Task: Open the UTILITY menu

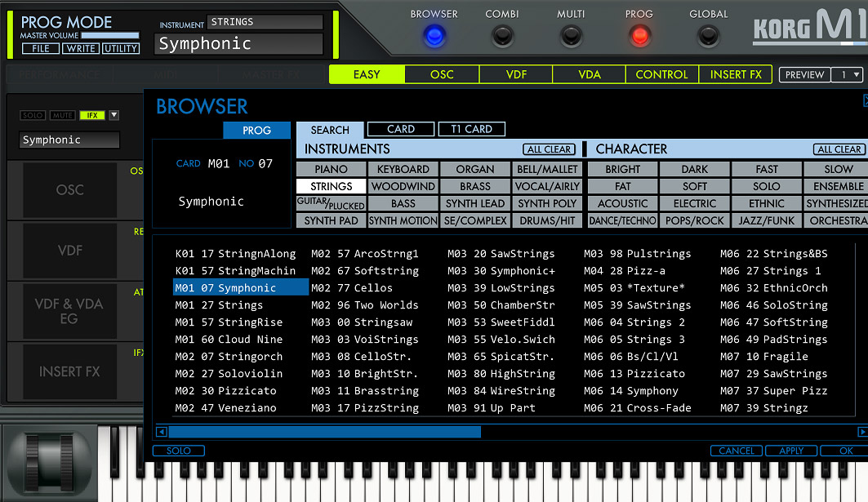Action: (x=121, y=49)
